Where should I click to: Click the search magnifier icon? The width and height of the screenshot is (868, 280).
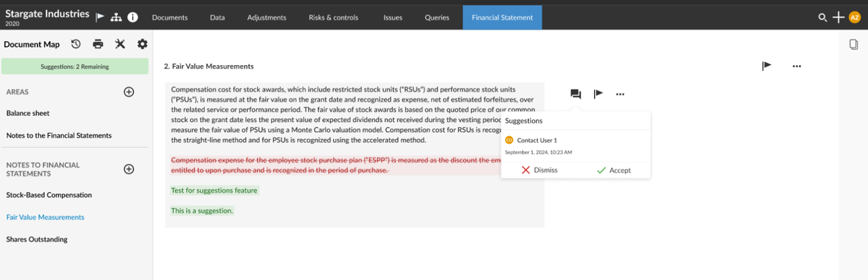(x=823, y=17)
